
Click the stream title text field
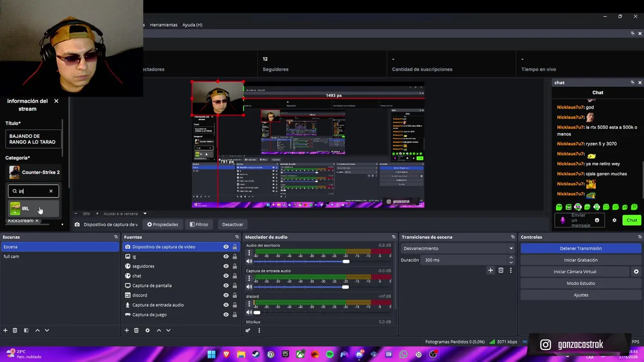(x=33, y=139)
